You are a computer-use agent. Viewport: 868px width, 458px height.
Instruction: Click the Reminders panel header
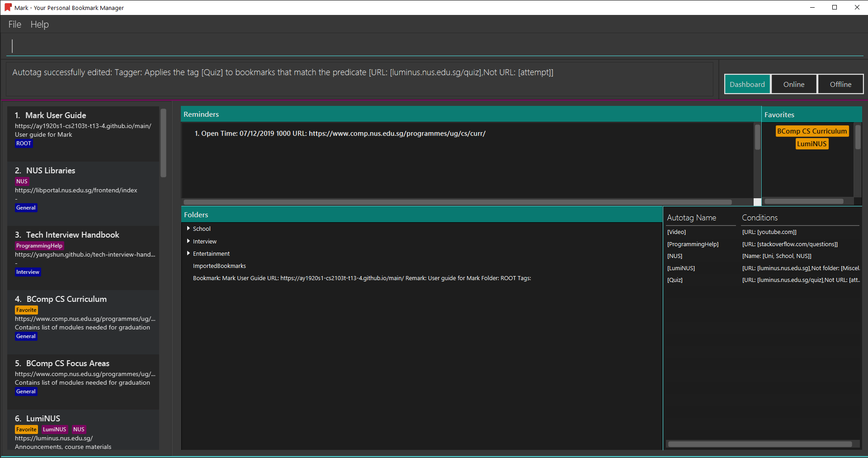(x=471, y=114)
